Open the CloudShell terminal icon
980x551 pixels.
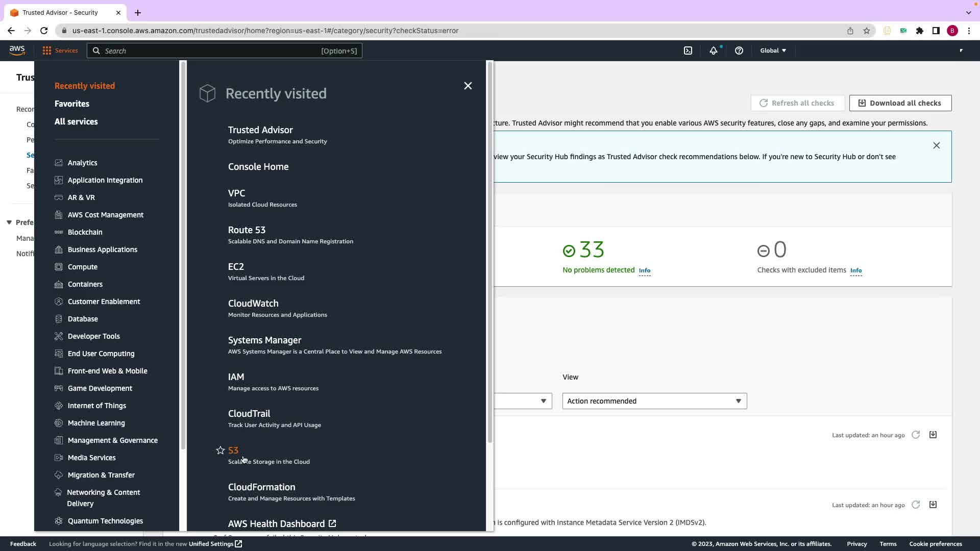(x=688, y=51)
